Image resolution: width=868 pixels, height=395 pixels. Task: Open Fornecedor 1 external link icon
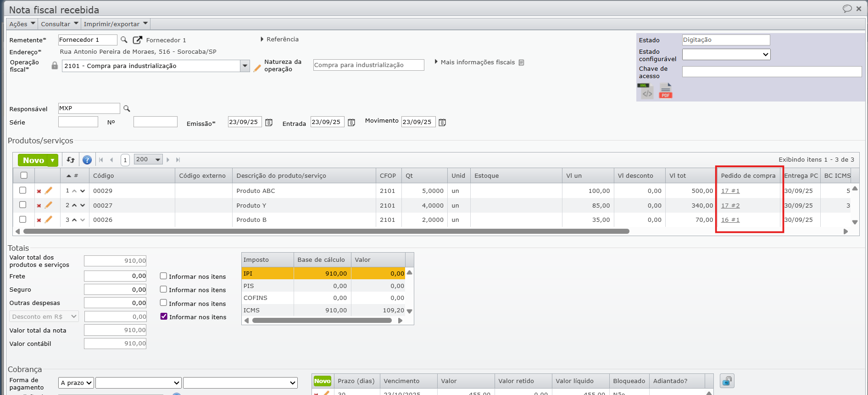click(x=137, y=40)
